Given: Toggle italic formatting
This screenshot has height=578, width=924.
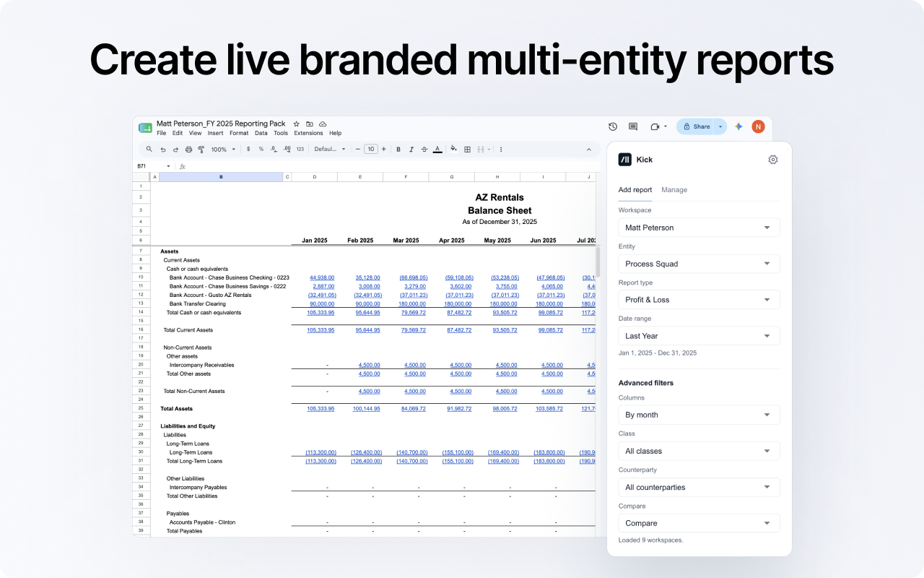Looking at the screenshot, I should (x=411, y=150).
